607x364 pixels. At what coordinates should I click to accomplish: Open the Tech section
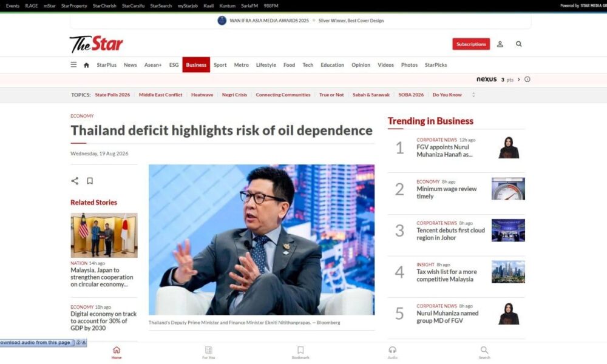(x=308, y=65)
